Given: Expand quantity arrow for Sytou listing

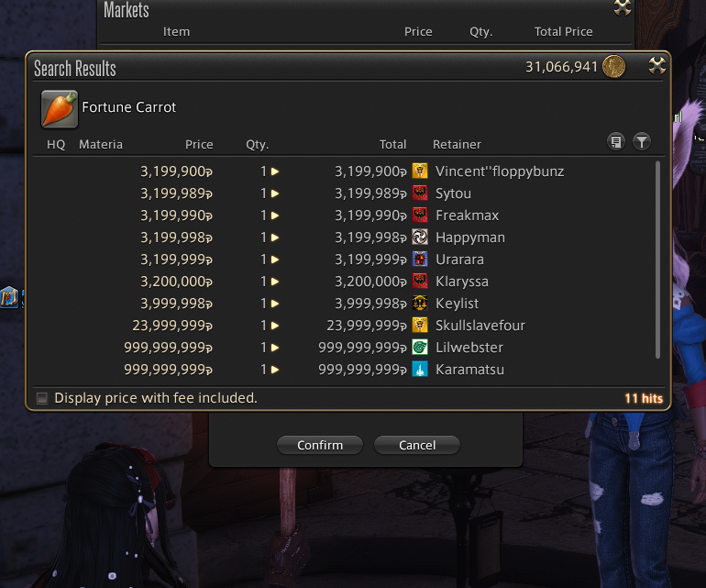Looking at the screenshot, I should click(275, 194).
